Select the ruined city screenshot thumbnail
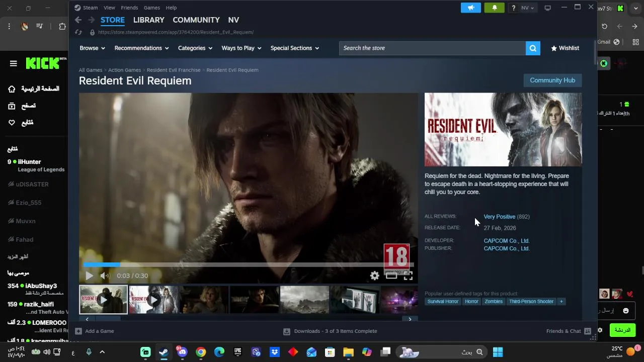Viewport: 644px width, 362px height. coord(304,300)
